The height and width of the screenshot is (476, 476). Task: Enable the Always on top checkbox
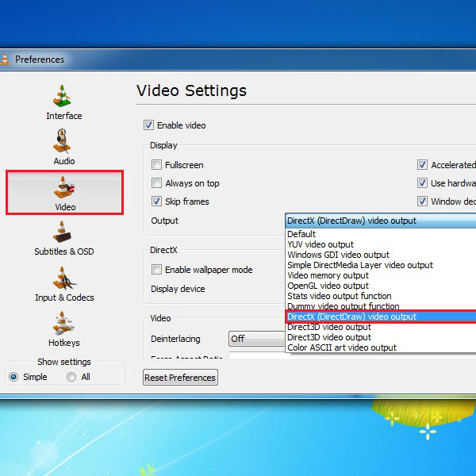click(x=156, y=183)
